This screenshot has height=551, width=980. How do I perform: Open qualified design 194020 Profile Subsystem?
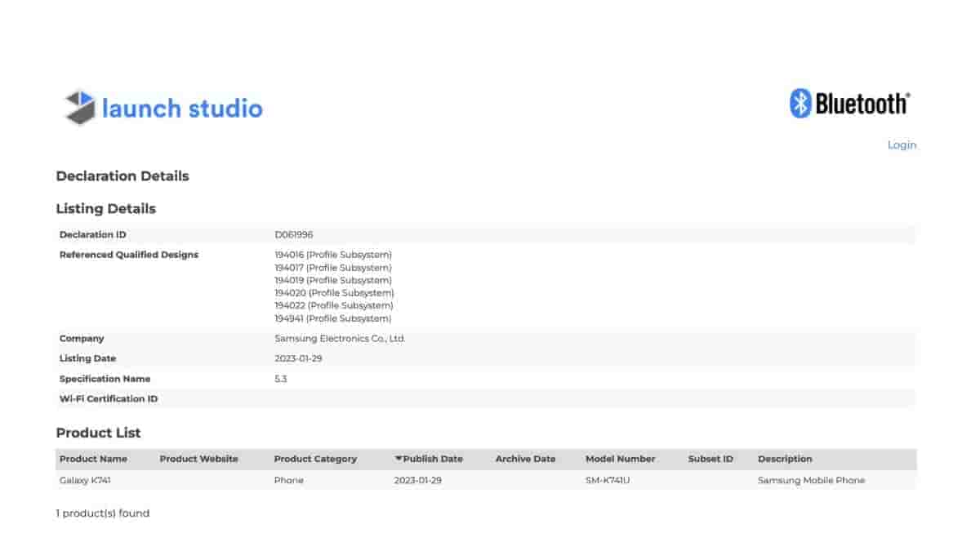334,293
